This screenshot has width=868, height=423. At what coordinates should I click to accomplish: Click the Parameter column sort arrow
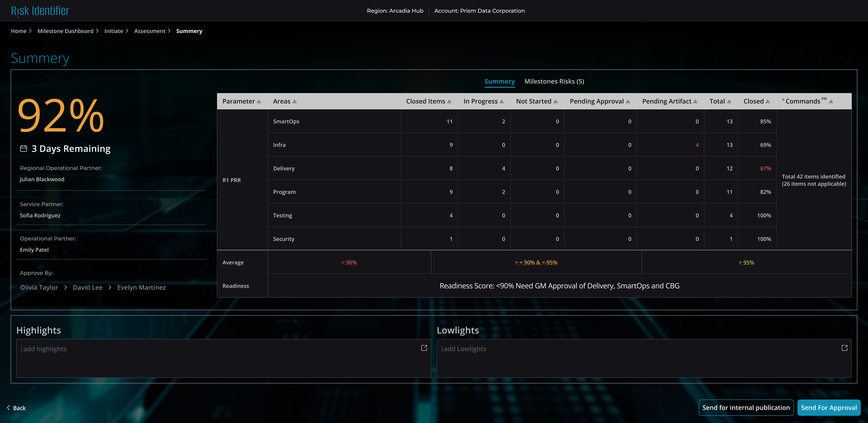tap(259, 101)
